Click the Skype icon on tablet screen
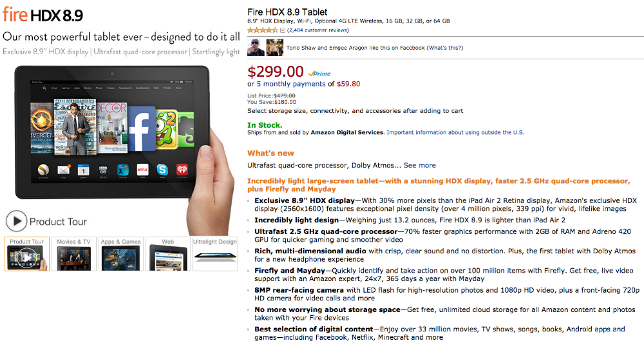Image resolution: width=644 pixels, height=343 pixels. coord(162,169)
